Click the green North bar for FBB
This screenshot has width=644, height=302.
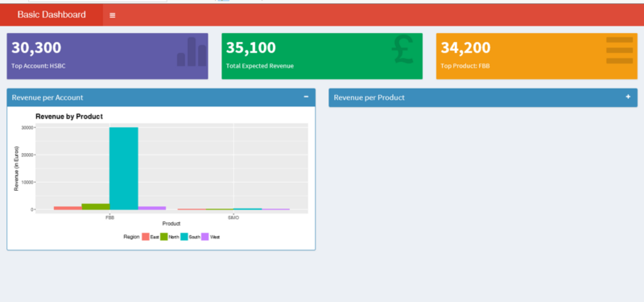tap(96, 207)
